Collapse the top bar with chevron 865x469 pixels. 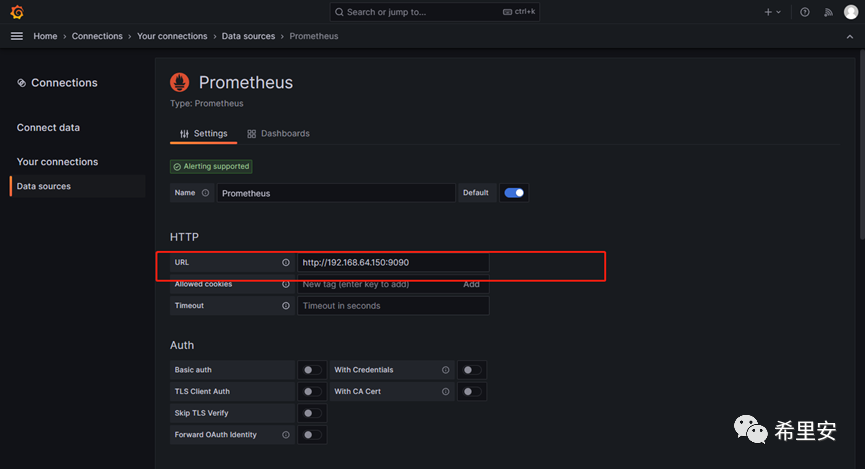tap(850, 36)
